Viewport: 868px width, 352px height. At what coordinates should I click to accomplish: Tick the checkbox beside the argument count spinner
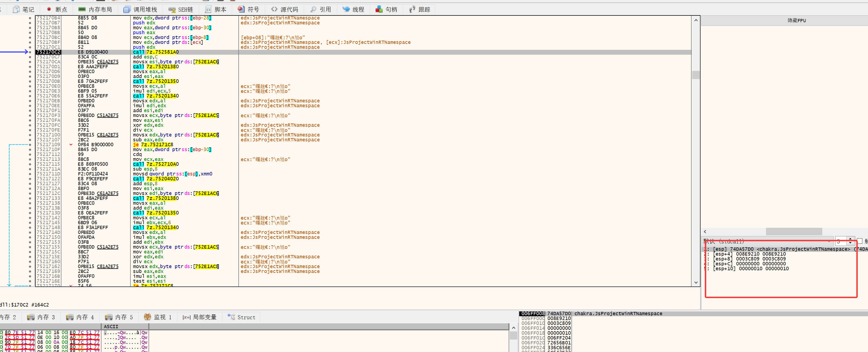pos(859,242)
